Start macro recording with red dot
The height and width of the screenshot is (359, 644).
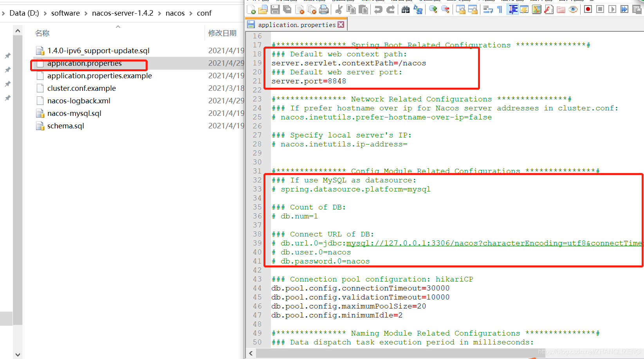pos(588,9)
